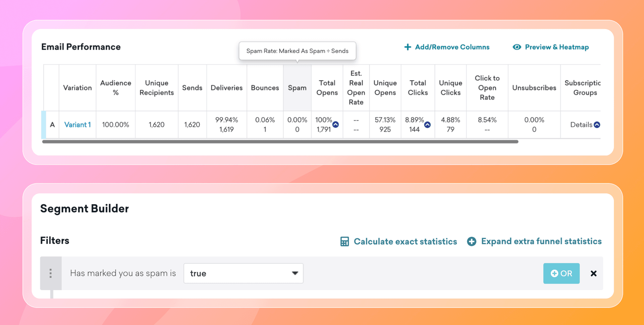Viewport: 644px width, 325px height.
Task: Click Calculate exact statistics
Action: [x=405, y=241]
